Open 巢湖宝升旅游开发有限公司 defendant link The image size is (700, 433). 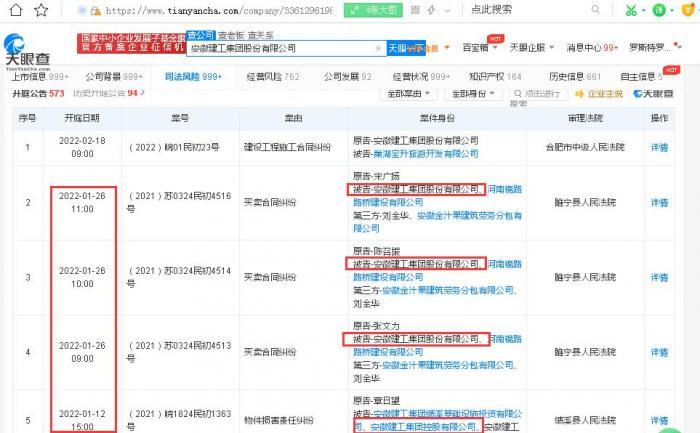point(426,154)
